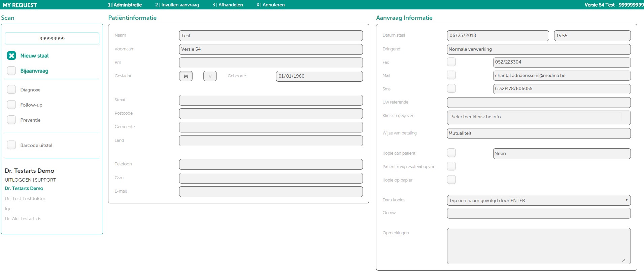The width and height of the screenshot is (644, 276).
Task: Click the UITLOGGEN link
Action: point(18,180)
